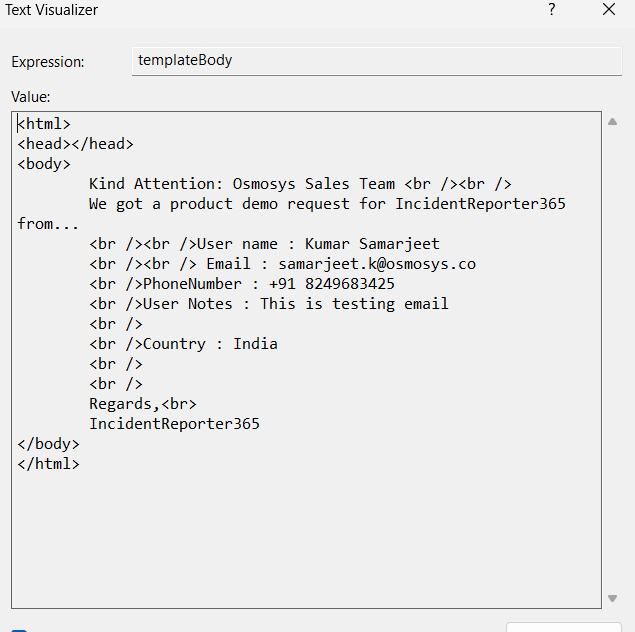
Task: Click the <head></head> line
Action: 75,144
